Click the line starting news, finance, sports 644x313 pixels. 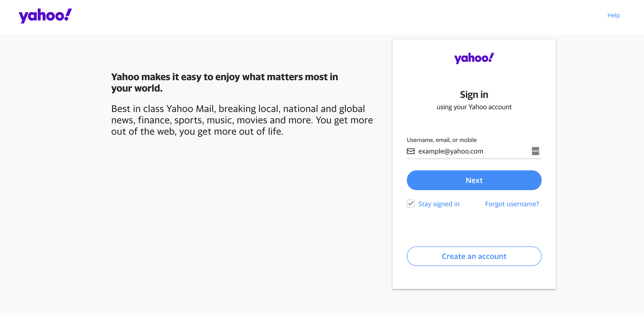[242, 120]
